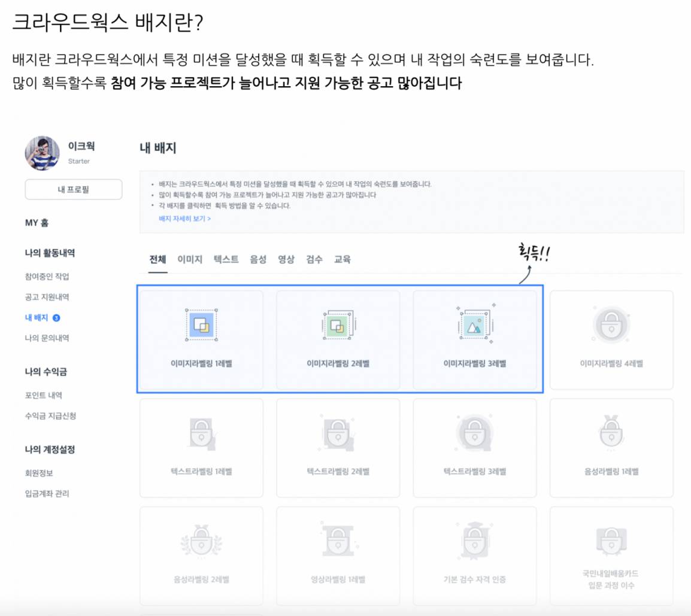Click the 이크웍 profile photo
This screenshot has height=616, width=691.
[42, 154]
